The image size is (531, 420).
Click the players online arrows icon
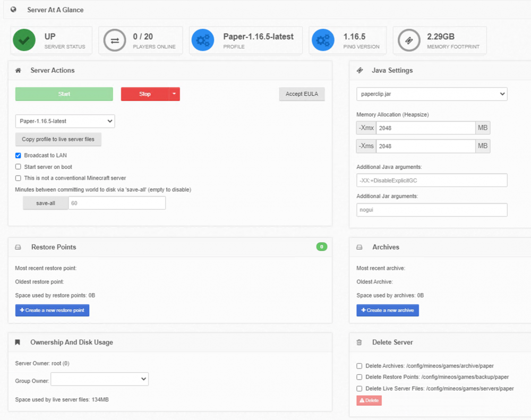pyautogui.click(x=115, y=40)
